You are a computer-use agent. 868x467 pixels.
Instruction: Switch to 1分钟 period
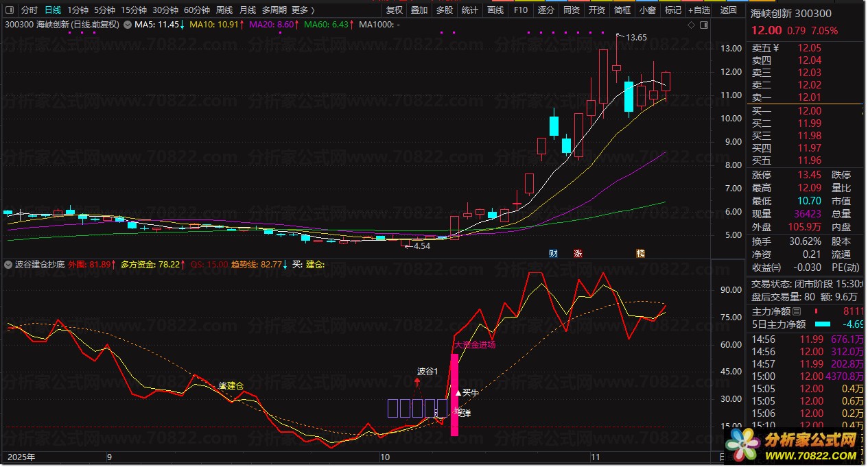tap(78, 10)
